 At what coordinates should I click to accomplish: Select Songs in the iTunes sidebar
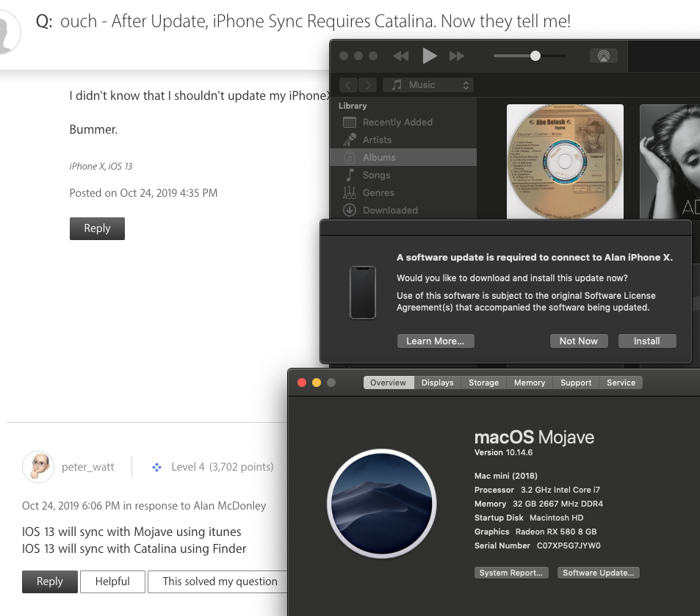[x=403, y=175]
